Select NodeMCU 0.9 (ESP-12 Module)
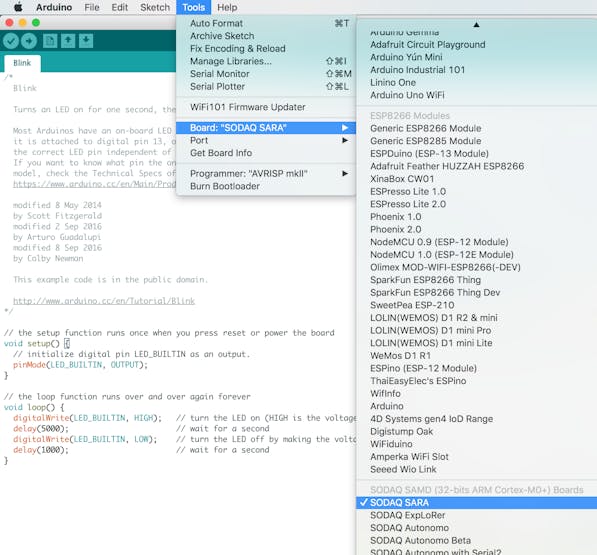This screenshot has width=597, height=555. 477,242
